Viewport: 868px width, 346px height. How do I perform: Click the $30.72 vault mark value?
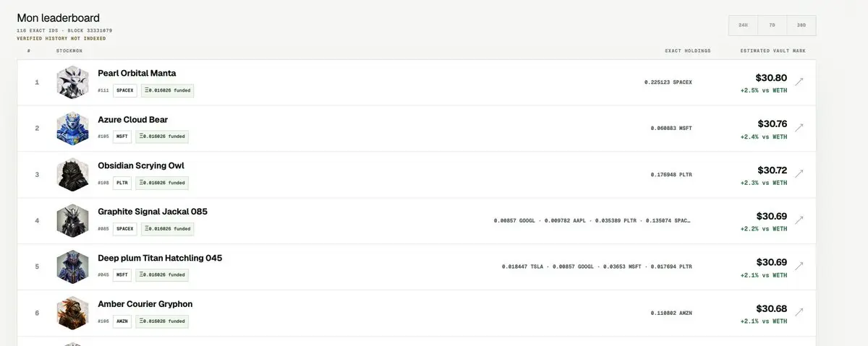click(772, 170)
